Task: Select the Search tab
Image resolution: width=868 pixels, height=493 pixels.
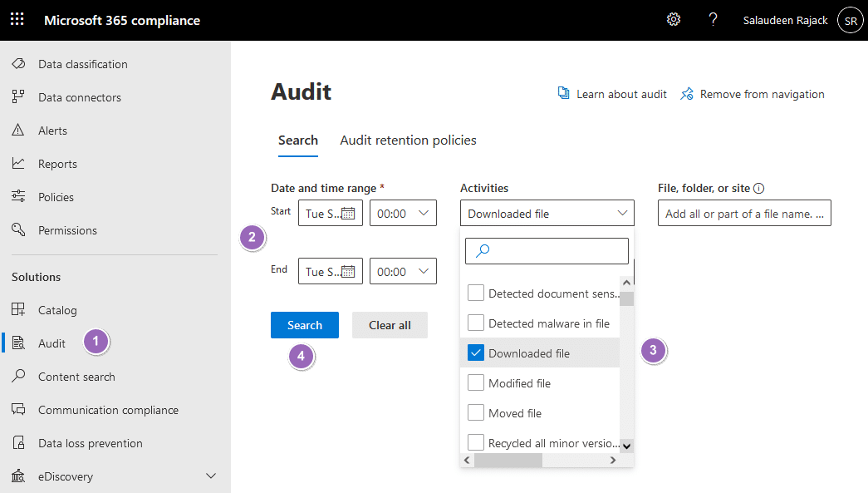Action: pyautogui.click(x=298, y=140)
